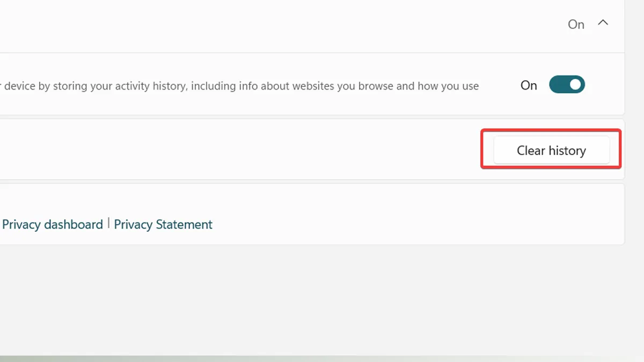The image size is (644, 362).
Task: Click the "On" status beside the chevron
Action: tap(576, 25)
